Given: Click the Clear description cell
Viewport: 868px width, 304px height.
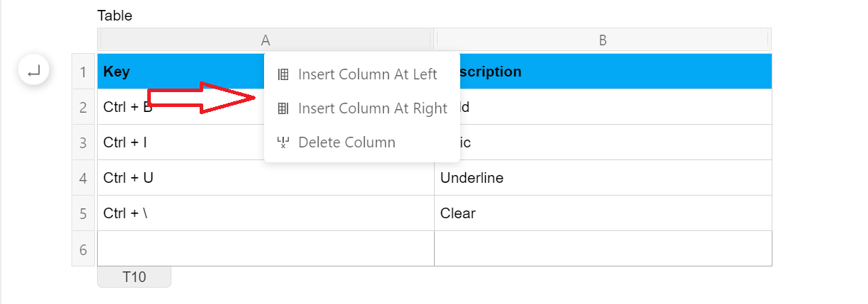Looking at the screenshot, I should pos(603,213).
